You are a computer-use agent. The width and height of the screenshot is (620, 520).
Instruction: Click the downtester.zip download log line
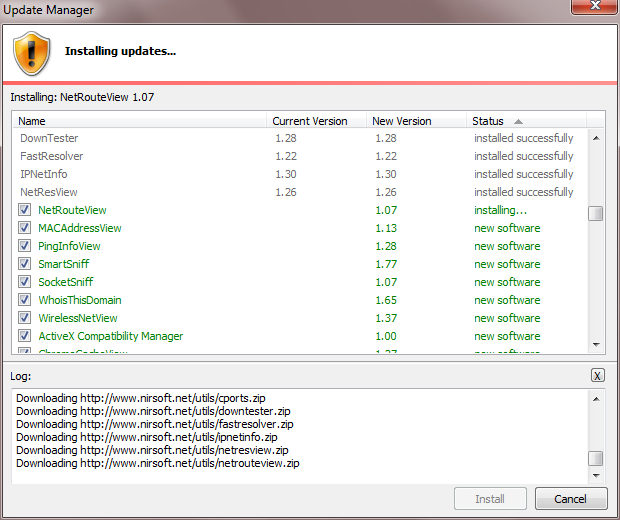click(153, 411)
